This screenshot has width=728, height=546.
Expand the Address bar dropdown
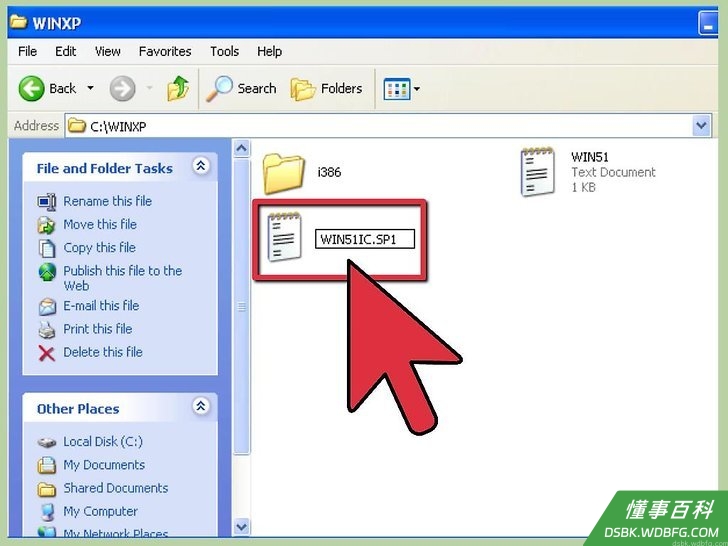[x=701, y=125]
